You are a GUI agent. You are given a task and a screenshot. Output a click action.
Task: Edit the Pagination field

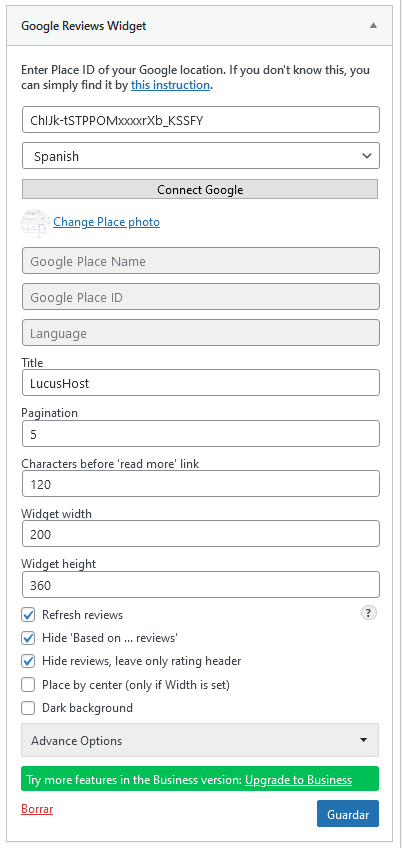[201, 434]
